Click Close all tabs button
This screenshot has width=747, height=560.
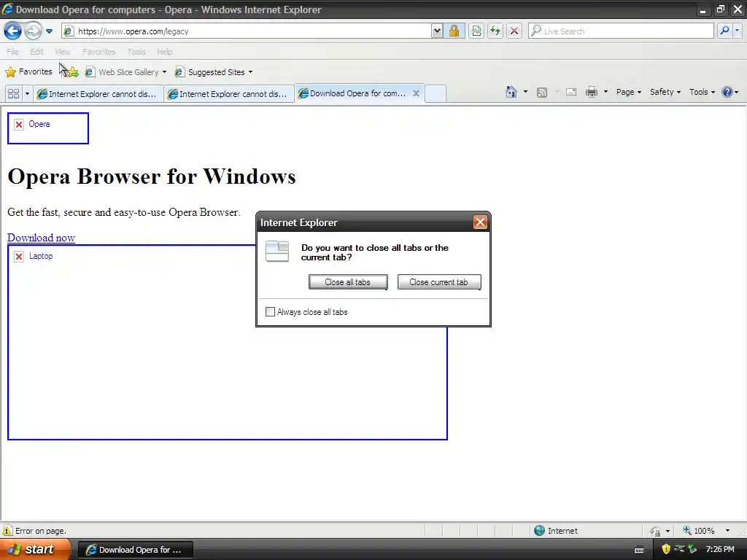[x=348, y=282]
